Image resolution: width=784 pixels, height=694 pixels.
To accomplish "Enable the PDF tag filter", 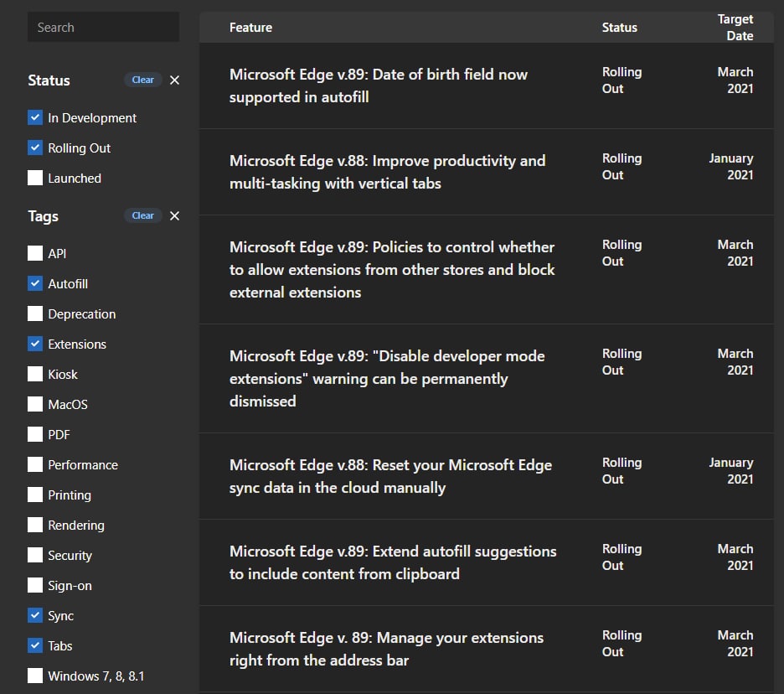I will (x=35, y=434).
